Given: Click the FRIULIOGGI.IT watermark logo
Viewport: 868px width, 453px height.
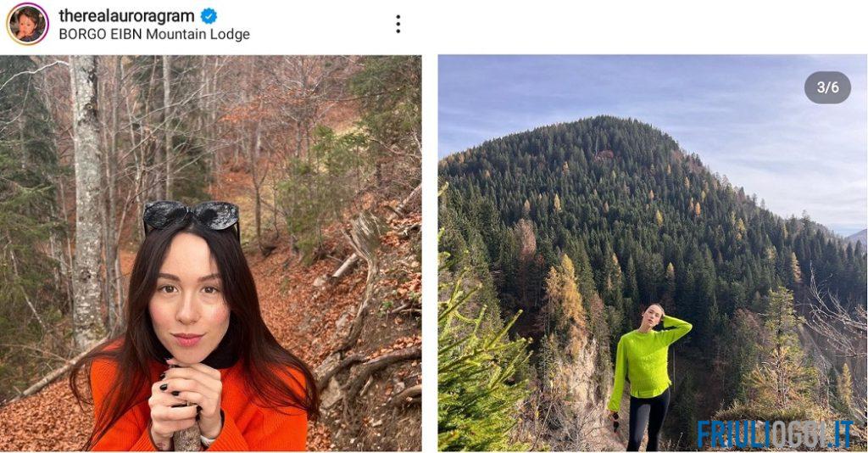Looking at the screenshot, I should pyautogui.click(x=775, y=433).
